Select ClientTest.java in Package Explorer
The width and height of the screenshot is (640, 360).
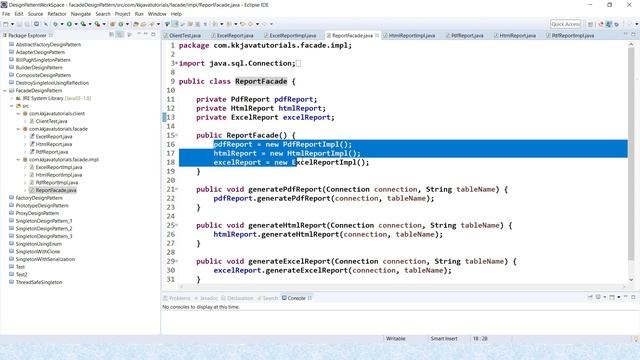click(x=51, y=121)
